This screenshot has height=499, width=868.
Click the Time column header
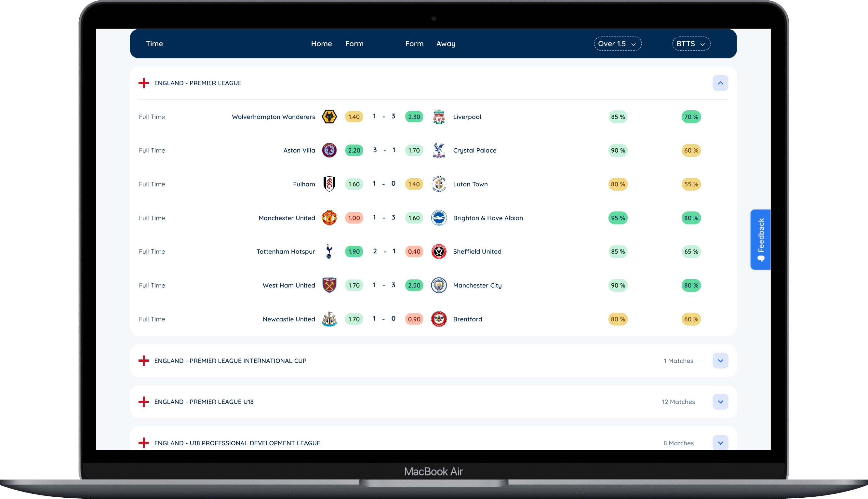point(154,44)
